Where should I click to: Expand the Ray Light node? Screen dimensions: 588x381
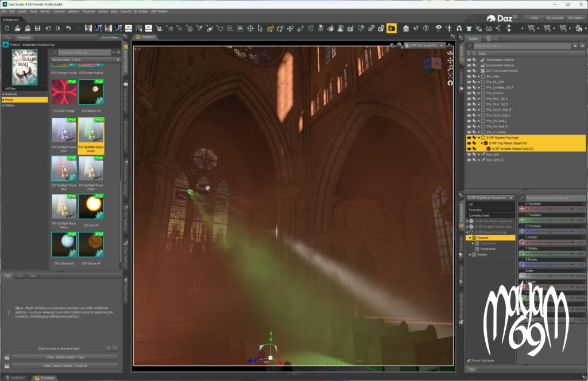[x=479, y=154]
